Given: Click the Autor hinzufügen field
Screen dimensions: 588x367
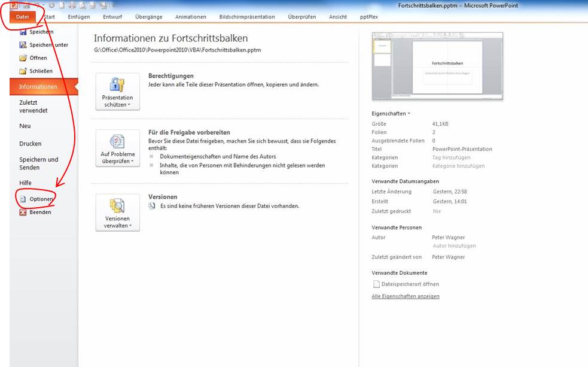Looking at the screenshot, I should tap(454, 246).
